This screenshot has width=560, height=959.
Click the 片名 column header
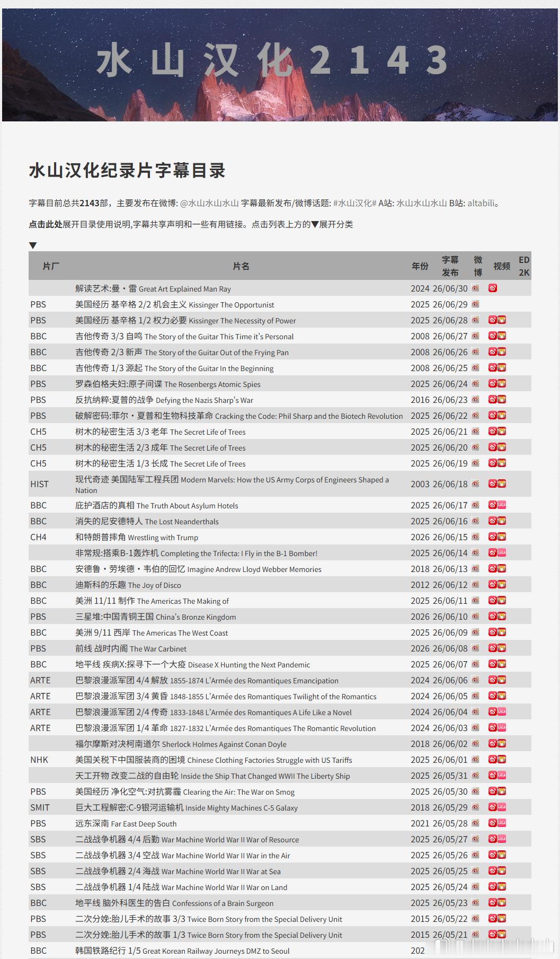[x=241, y=266]
